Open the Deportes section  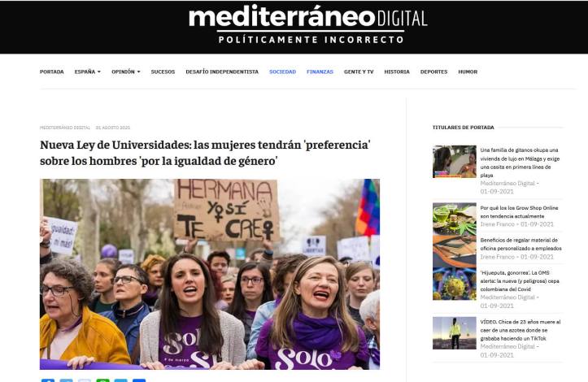(433, 72)
